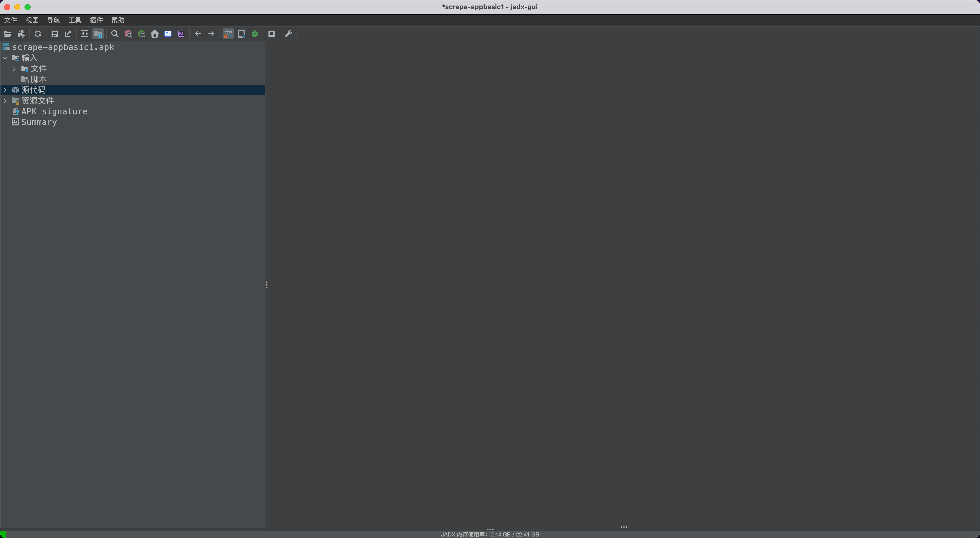Toggle sync with editor button
Viewport: 980px width, 538px height.
tap(84, 34)
